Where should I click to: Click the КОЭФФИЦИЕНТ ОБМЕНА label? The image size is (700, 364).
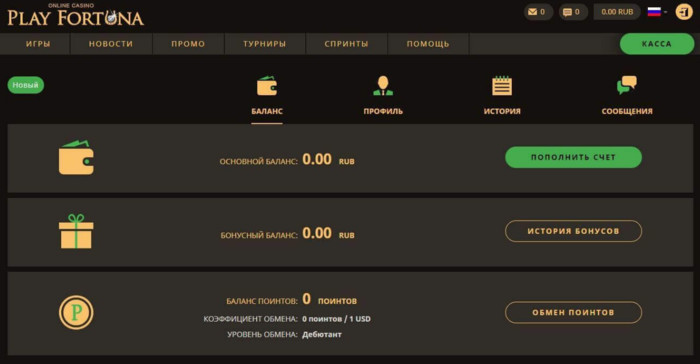(250, 319)
